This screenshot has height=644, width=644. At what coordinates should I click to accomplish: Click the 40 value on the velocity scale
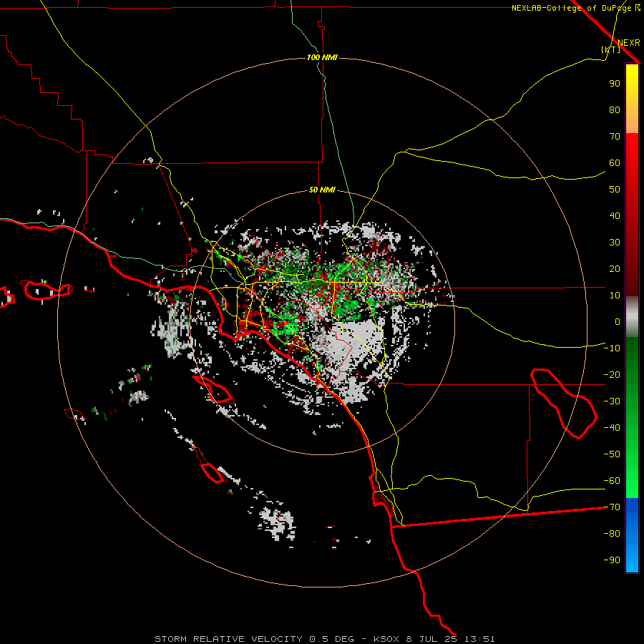tap(615, 215)
